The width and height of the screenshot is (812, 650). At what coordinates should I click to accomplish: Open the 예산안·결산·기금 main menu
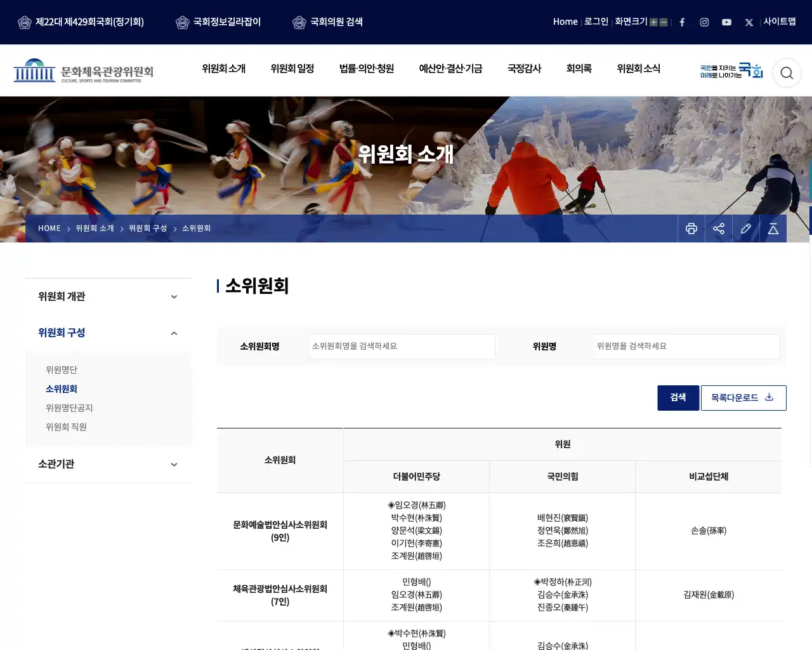pyautogui.click(x=451, y=69)
